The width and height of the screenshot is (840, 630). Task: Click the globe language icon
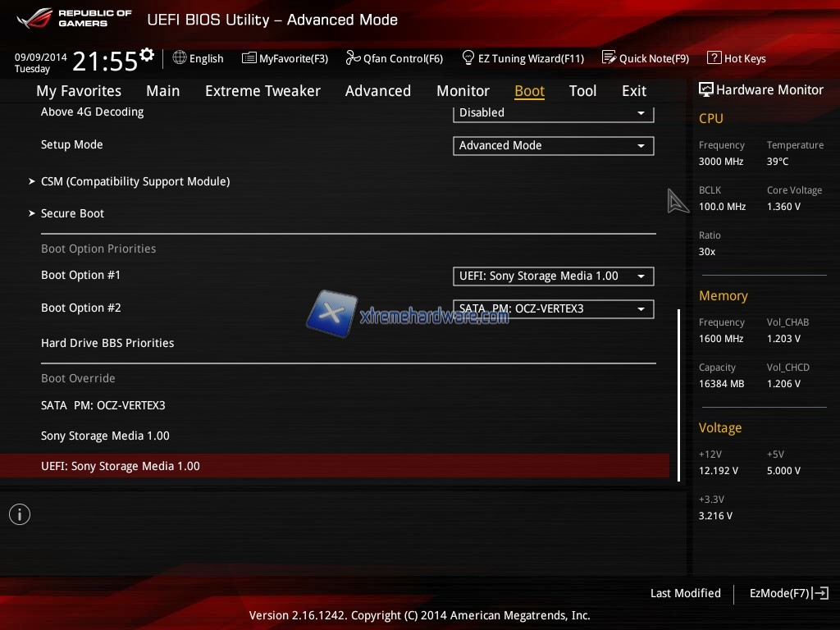[180, 58]
